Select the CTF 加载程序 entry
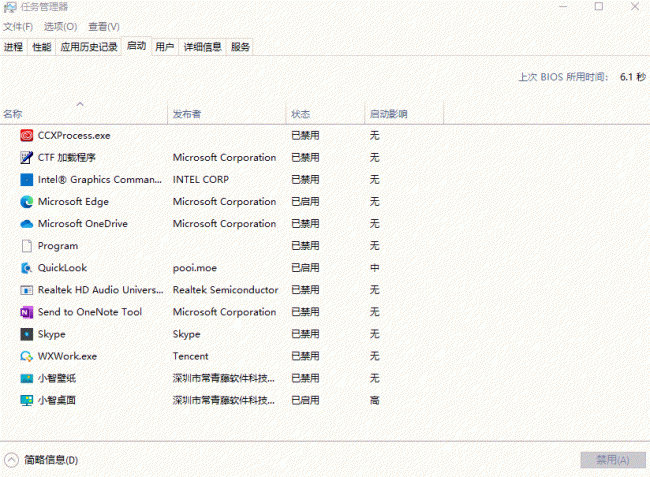Viewport: 650px width, 477px height. point(67,157)
